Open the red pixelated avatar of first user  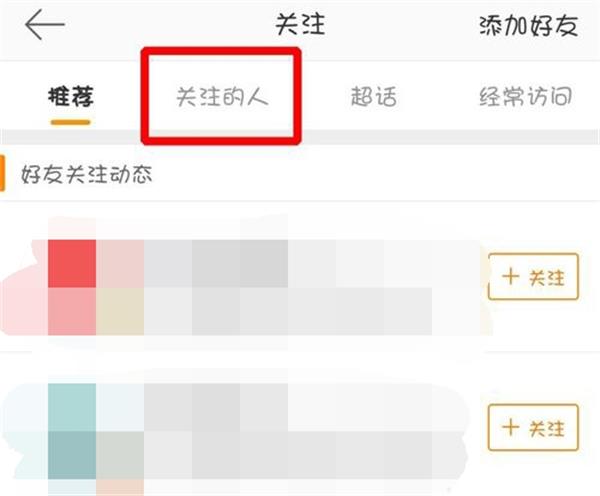click(72, 287)
